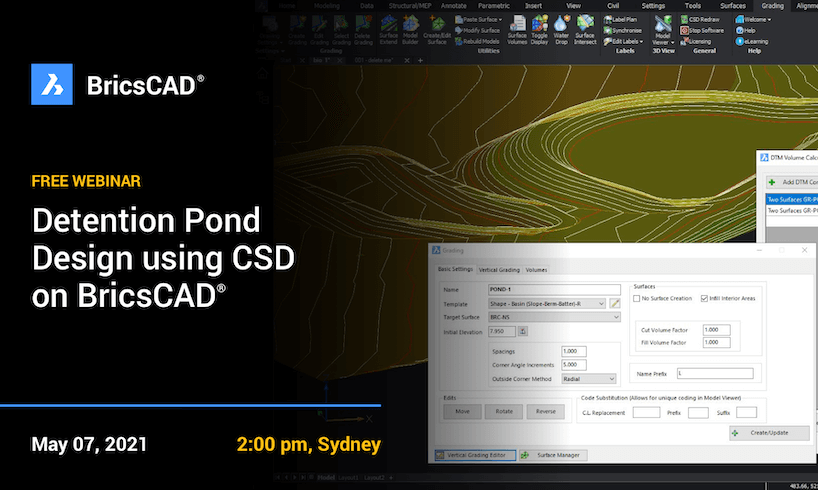The width and height of the screenshot is (818, 490).
Task: Run Rebuild Models command
Action: [477, 41]
